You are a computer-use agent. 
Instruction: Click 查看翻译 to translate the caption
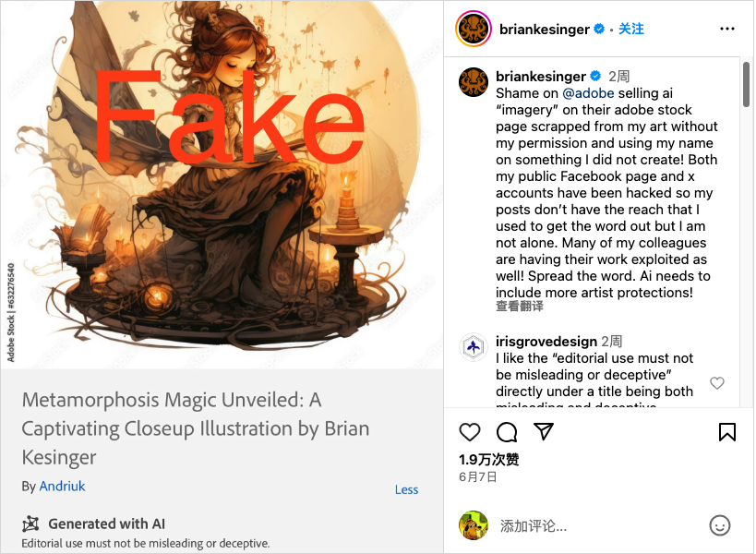pyautogui.click(x=520, y=307)
